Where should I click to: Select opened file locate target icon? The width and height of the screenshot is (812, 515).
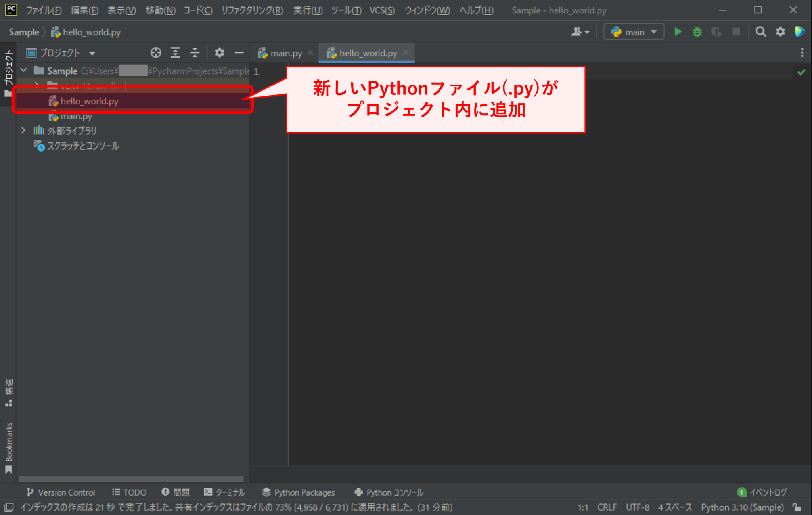pyautogui.click(x=156, y=52)
